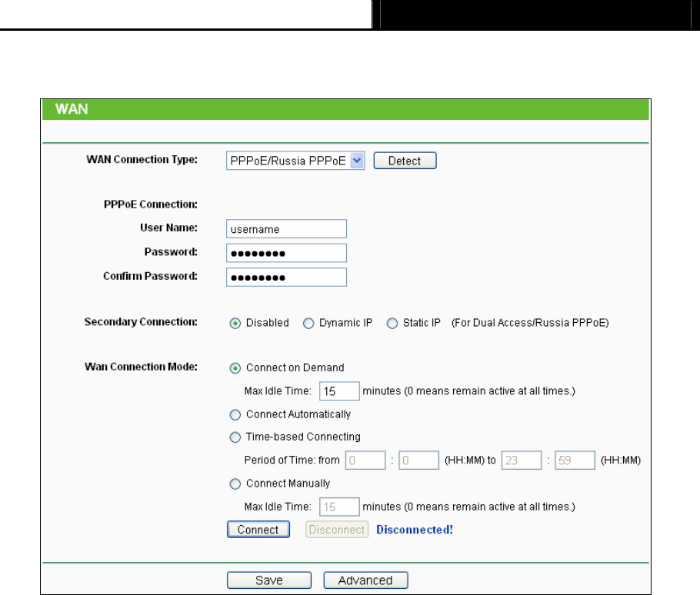700x595 pixels.
Task: Focus the Confirm Password field
Action: [286, 277]
